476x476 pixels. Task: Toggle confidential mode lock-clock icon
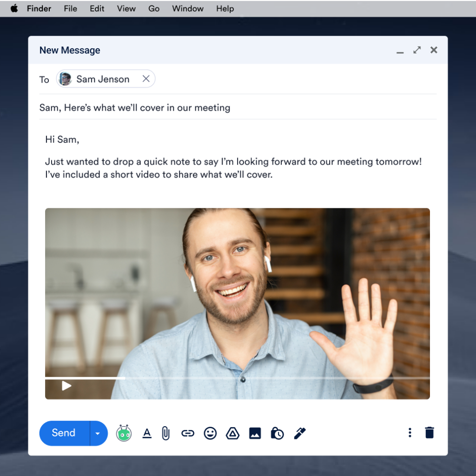[277, 433]
